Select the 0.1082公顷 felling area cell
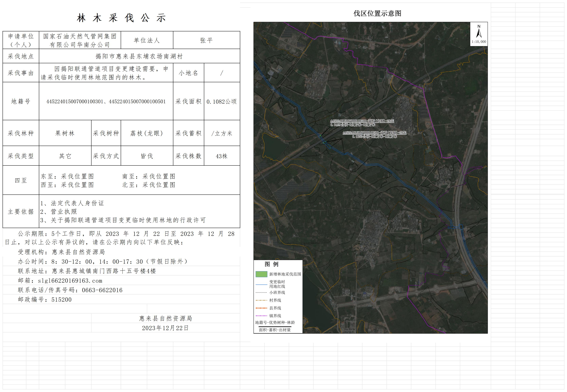Image resolution: width=567 pixels, height=392 pixels. point(222,101)
